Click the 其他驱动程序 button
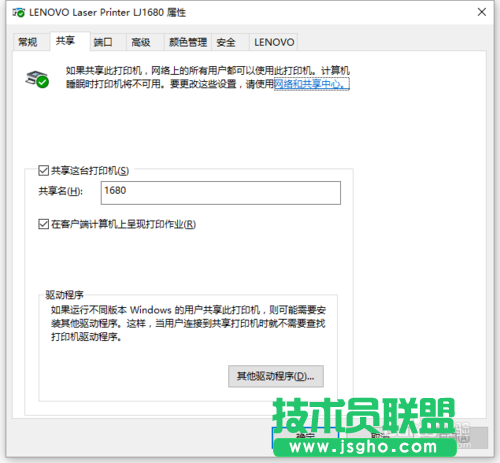This screenshot has width=500, height=463. click(x=276, y=376)
